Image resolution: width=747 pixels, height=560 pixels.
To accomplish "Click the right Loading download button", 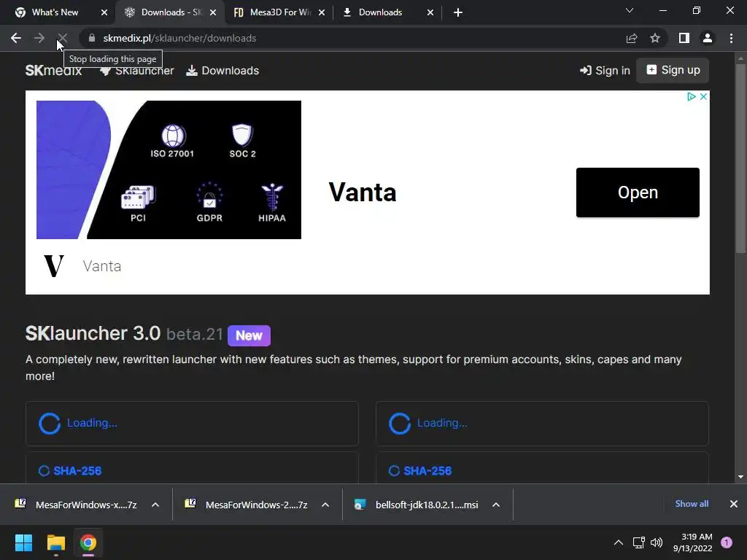I will click(542, 424).
